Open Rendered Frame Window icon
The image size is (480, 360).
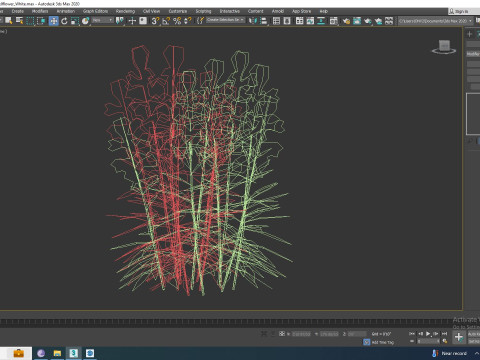357,21
